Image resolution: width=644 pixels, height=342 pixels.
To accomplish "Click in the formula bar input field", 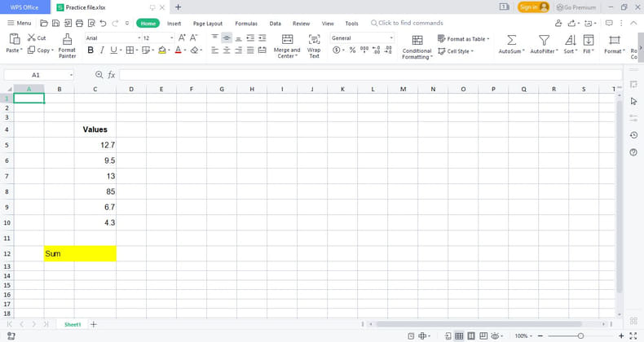I will coord(371,75).
